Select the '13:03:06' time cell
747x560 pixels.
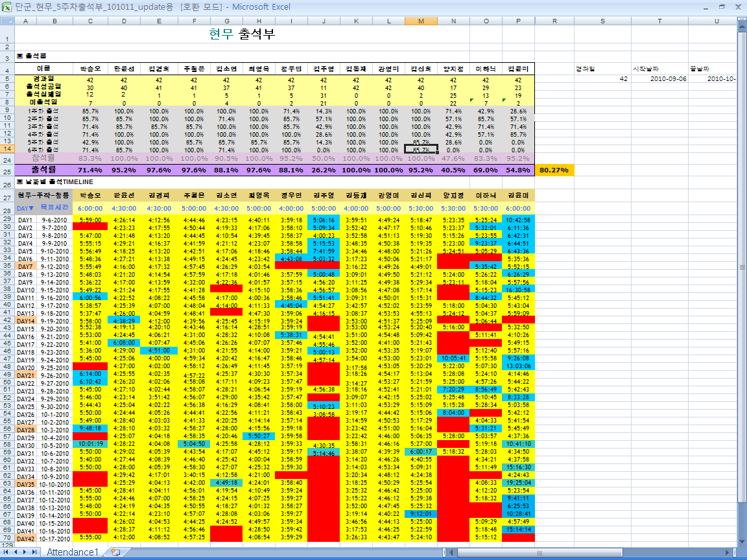(518, 366)
